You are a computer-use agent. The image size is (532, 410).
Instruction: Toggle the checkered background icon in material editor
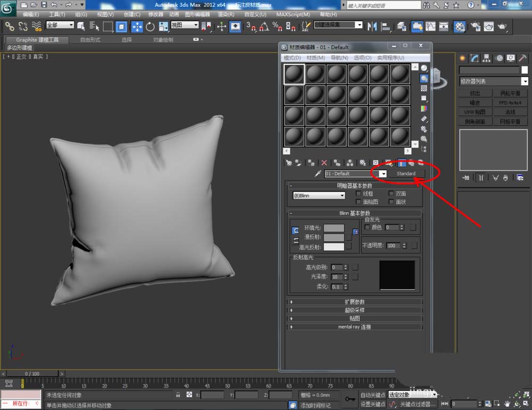point(424,88)
